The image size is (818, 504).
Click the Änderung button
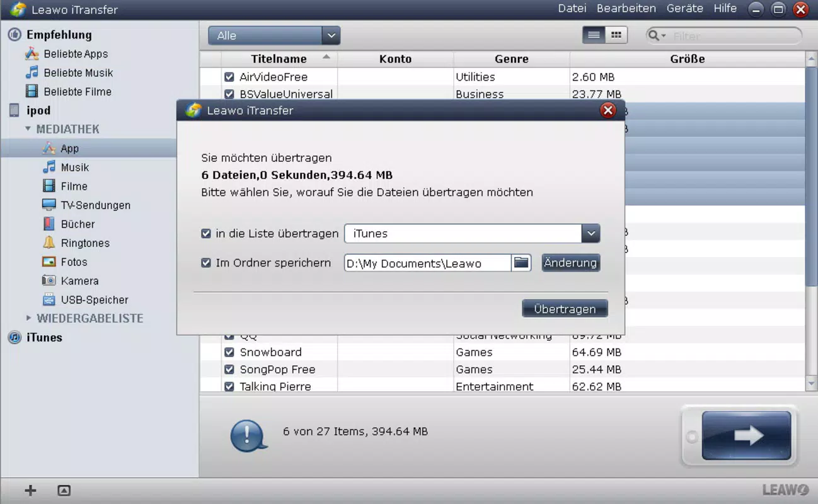point(570,263)
